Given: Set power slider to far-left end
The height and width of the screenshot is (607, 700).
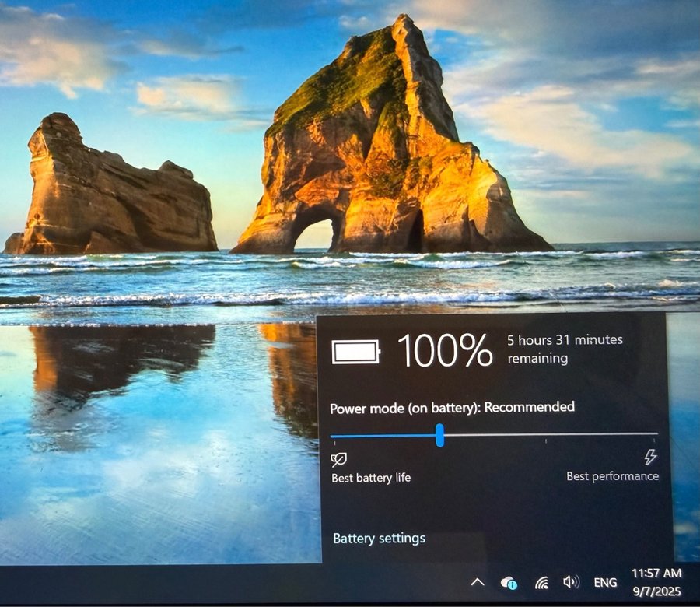Looking at the screenshot, I should 332,435.
